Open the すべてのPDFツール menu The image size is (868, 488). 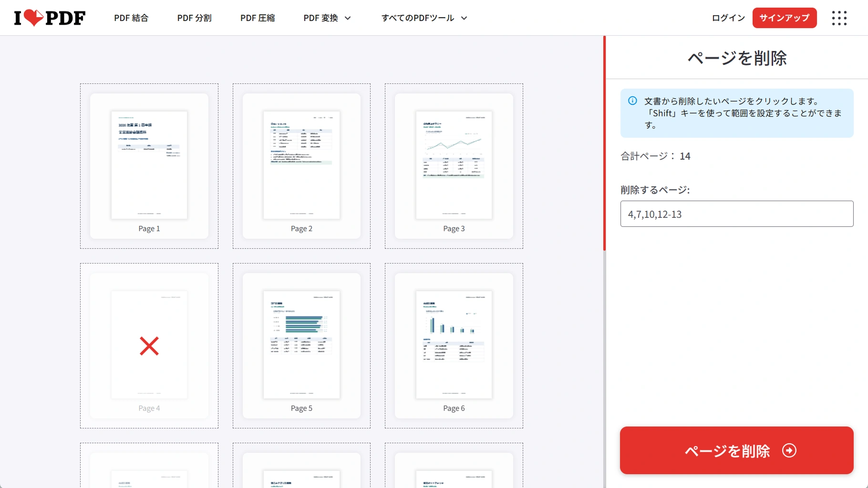[x=424, y=18]
